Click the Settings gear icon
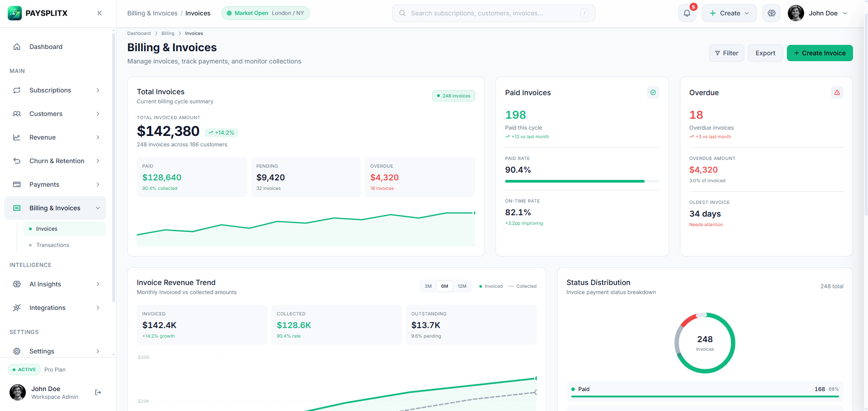868x411 pixels. point(17,351)
